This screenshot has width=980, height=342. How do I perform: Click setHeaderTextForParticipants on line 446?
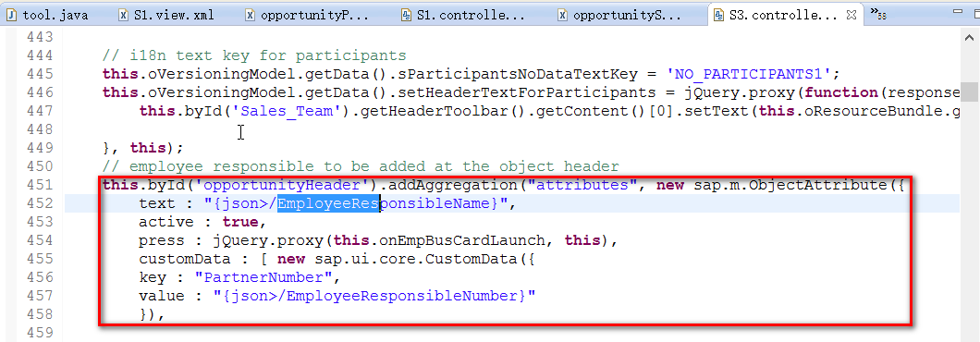pyautogui.click(x=532, y=92)
